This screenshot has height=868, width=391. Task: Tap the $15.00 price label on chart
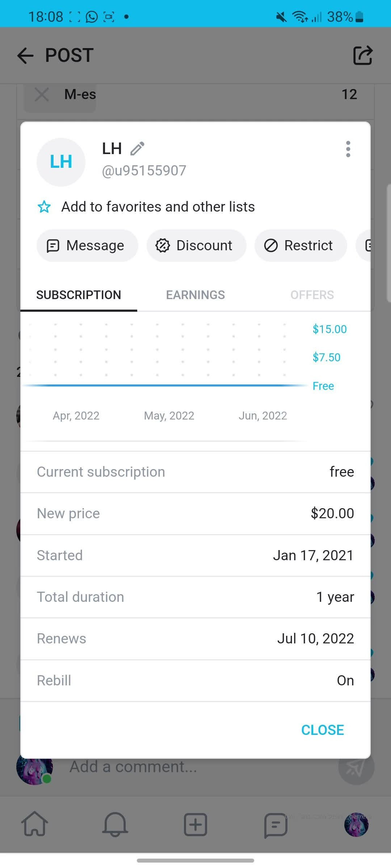click(x=329, y=329)
